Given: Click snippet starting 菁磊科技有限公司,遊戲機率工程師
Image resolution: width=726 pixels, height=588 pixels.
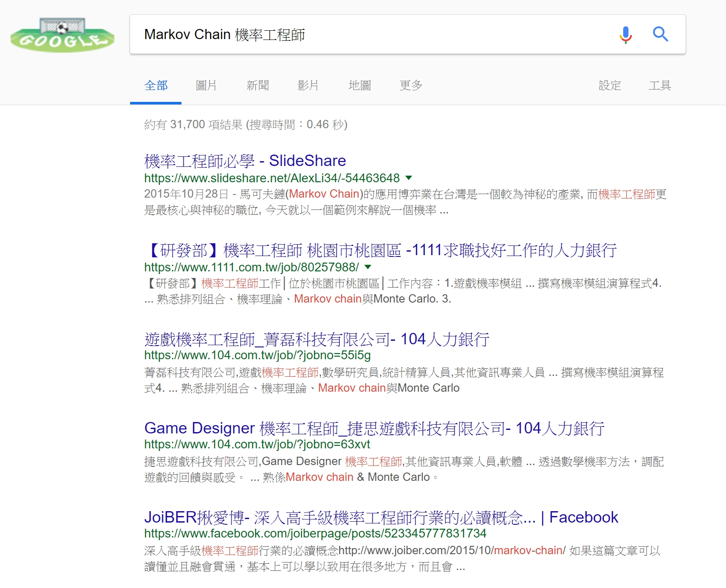Looking at the screenshot, I should pos(404,380).
